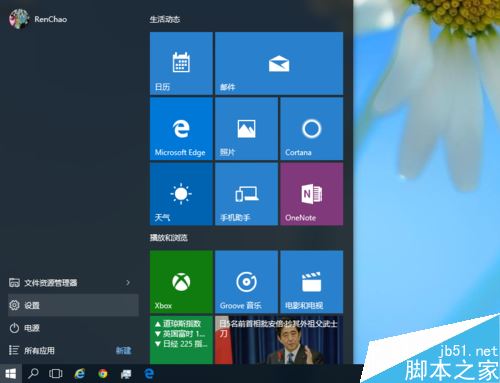The height and width of the screenshot is (383, 500).
Task: Open the taskbar app next to Chrome
Action: [x=126, y=374]
